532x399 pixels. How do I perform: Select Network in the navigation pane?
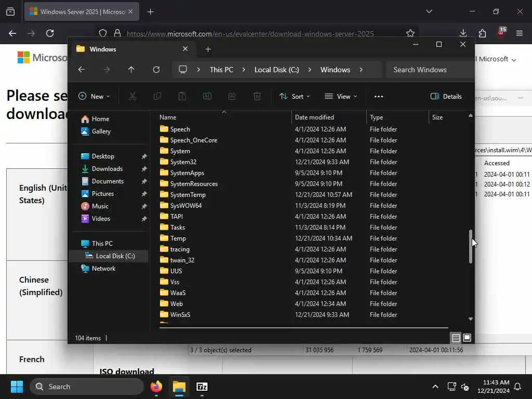[x=103, y=269]
